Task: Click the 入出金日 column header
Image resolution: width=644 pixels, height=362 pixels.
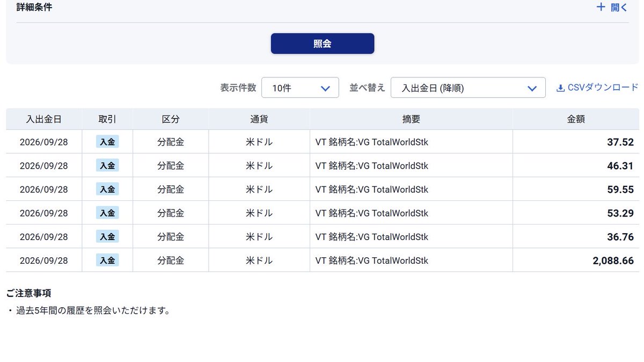Action: [x=44, y=119]
